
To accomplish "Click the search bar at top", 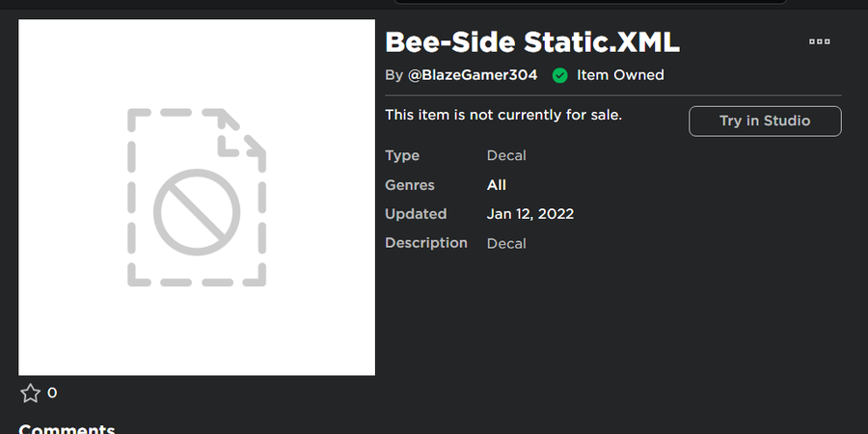I will pos(588,1).
